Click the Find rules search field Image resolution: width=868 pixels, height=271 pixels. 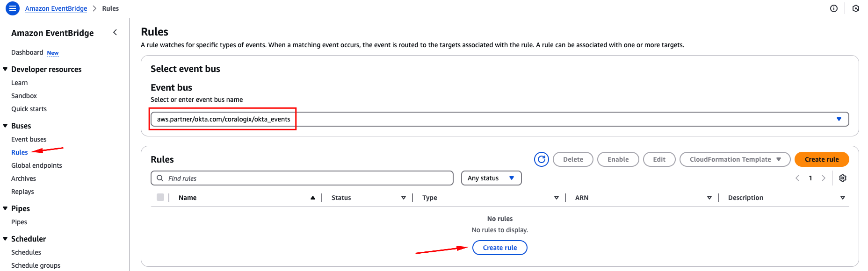[x=302, y=178]
